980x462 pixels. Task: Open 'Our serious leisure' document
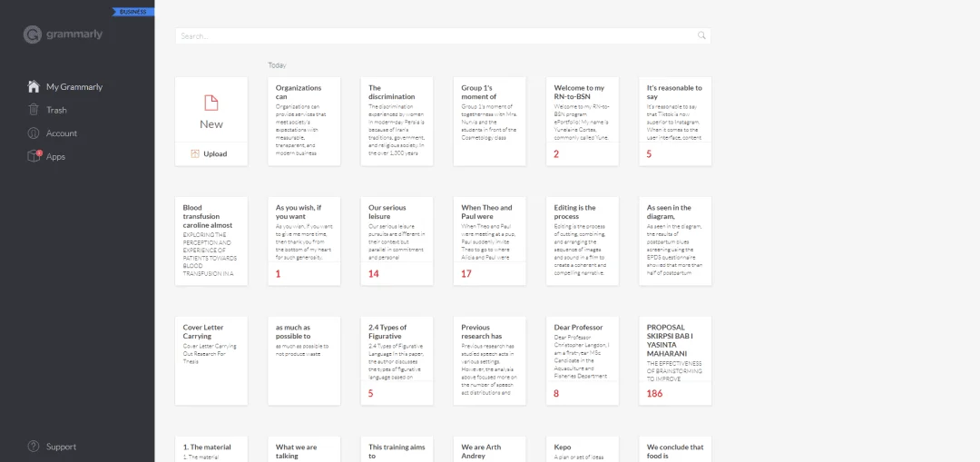[397, 241]
